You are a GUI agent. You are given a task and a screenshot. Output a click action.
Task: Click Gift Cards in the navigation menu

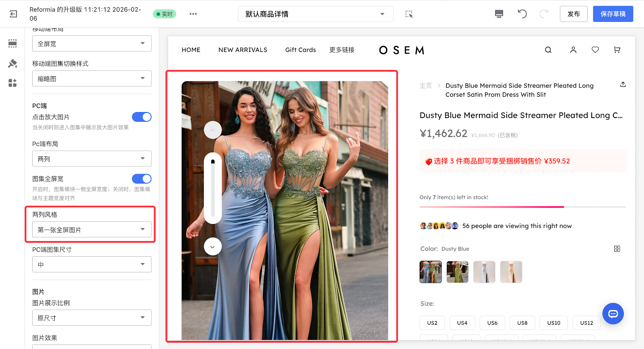300,50
